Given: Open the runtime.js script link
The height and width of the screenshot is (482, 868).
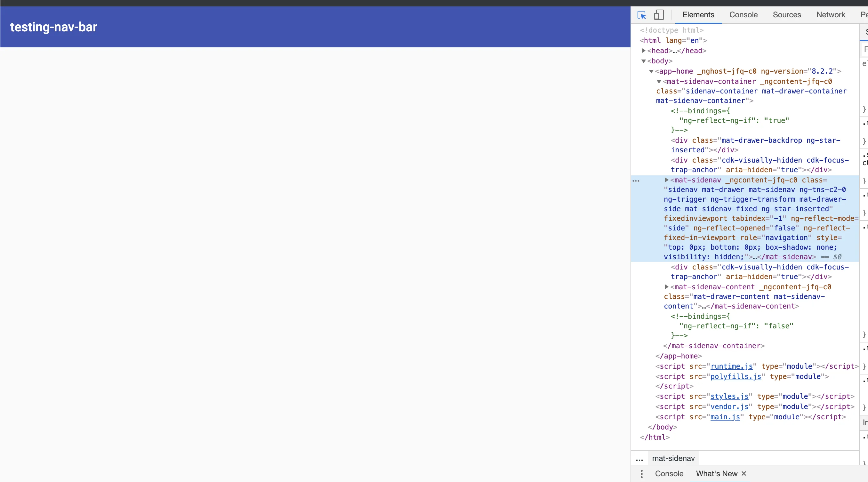Looking at the screenshot, I should (x=732, y=366).
